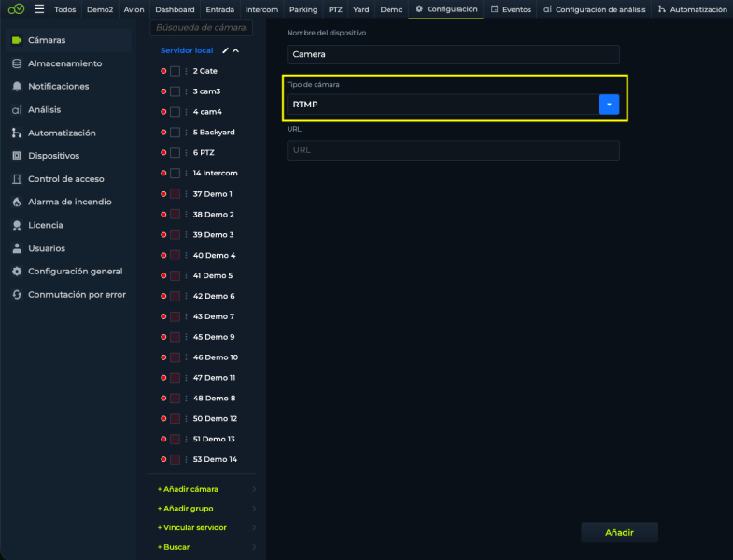
Task: Open the PTZ tab in top bar
Action: click(x=335, y=9)
